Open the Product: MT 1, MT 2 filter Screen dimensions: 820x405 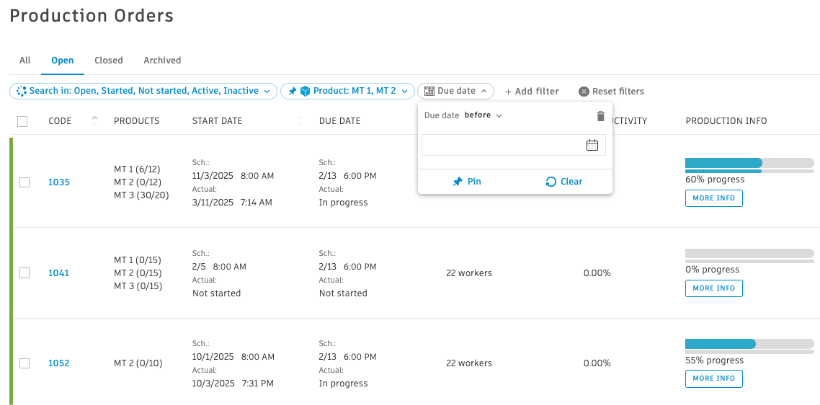[x=347, y=91]
